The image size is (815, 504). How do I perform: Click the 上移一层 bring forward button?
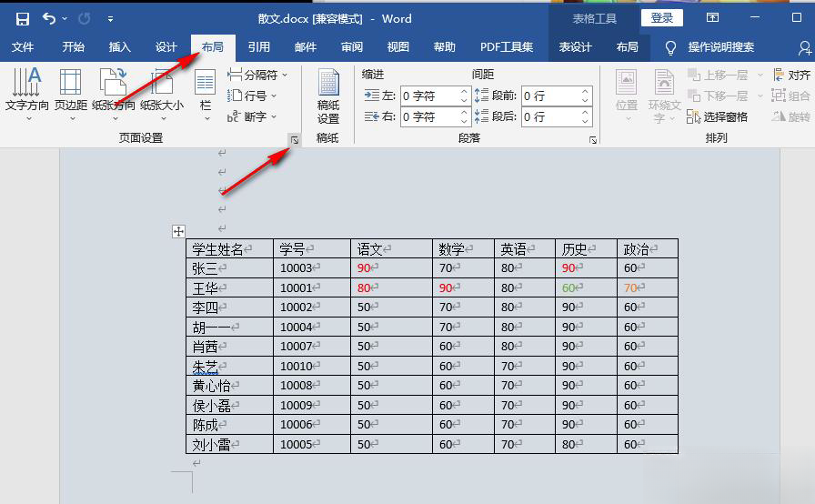[718, 76]
